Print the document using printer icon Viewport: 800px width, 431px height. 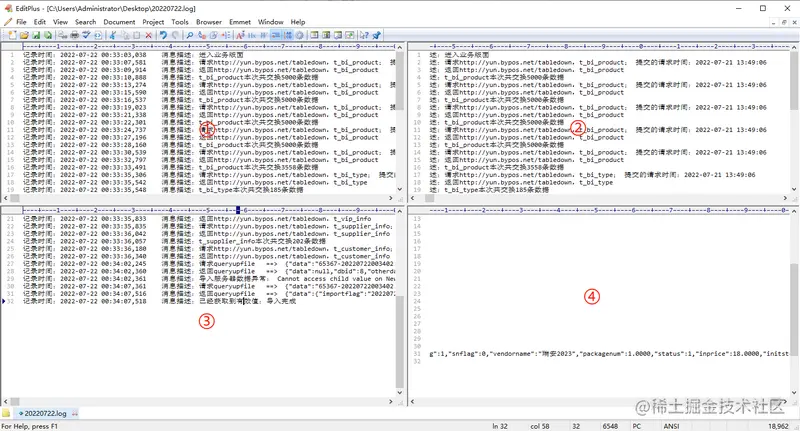pyautogui.click(x=74, y=35)
